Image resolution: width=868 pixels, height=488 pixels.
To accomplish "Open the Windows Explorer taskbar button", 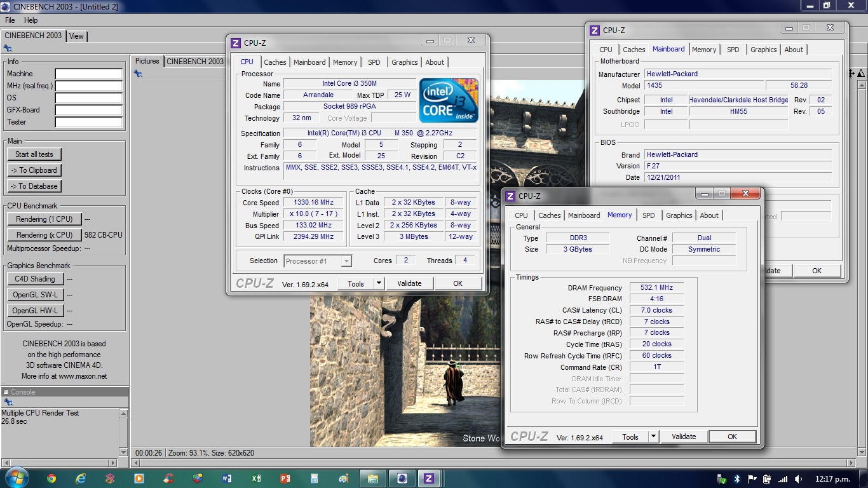I will point(373,478).
